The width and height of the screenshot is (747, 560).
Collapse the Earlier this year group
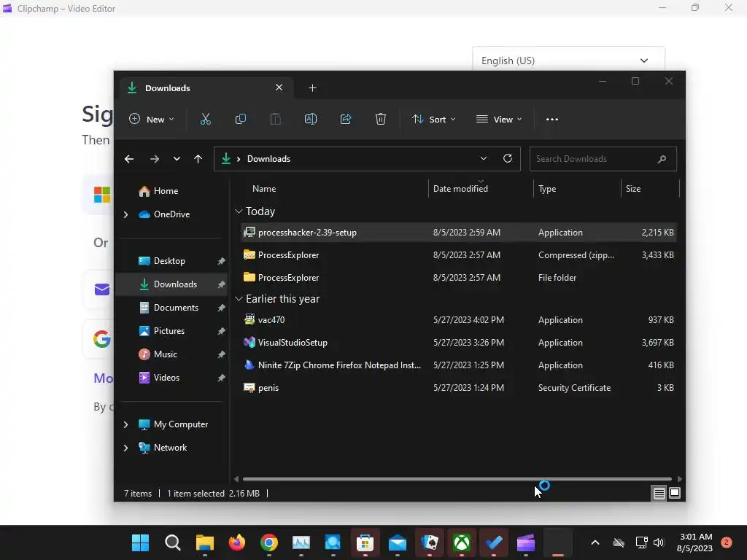pos(239,299)
